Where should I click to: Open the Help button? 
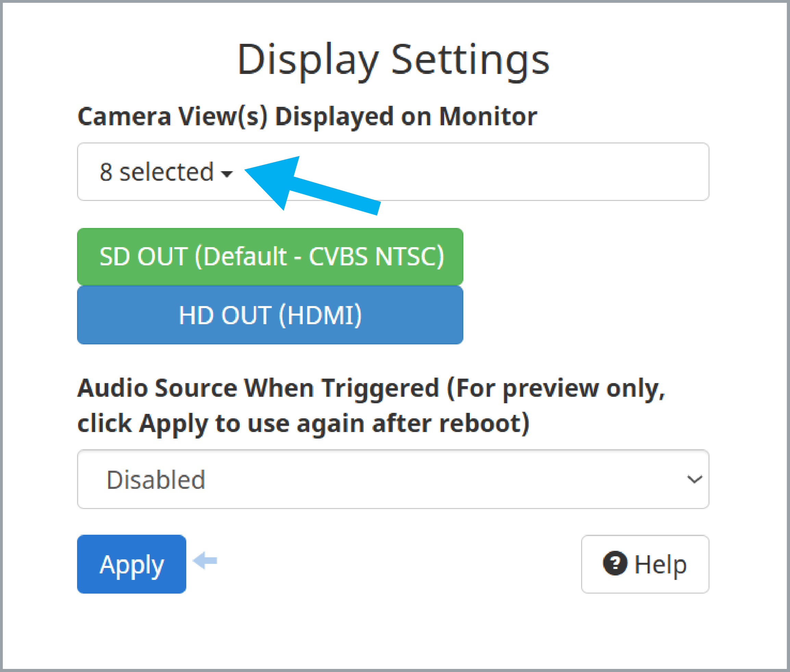[645, 564]
